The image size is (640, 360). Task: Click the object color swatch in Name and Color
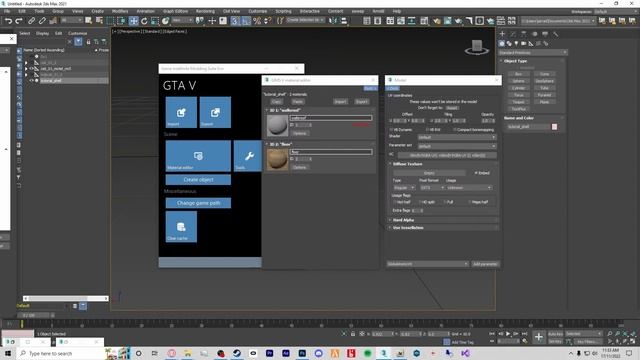pyautogui.click(x=554, y=127)
